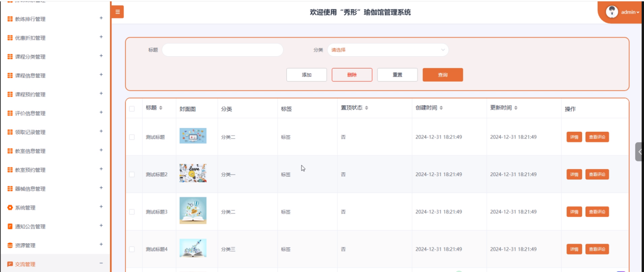Viewport: 644px width, 272px height.
Task: Check the 测试标题3 row checkbox
Action: point(132,212)
